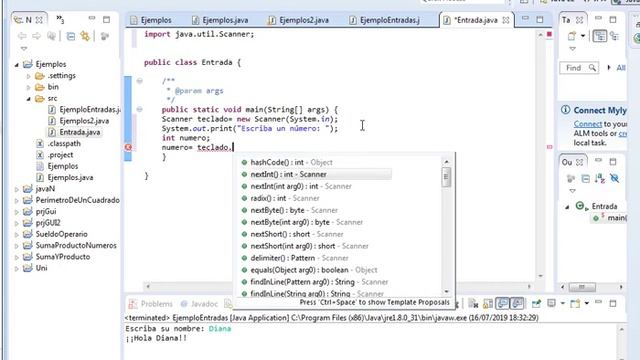Viewport: 640px width, 360px height.
Task: Toggle Scroll Lock in Console toolbar
Action: (488, 304)
